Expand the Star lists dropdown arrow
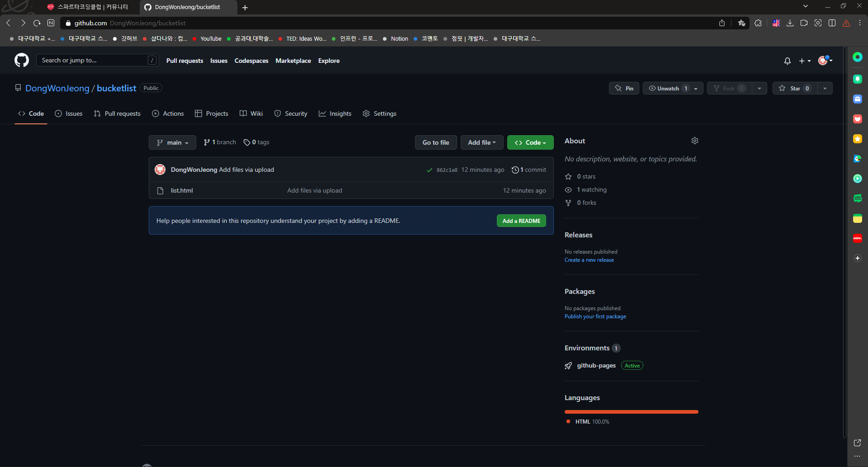Screen dimensions: 868x467 coord(825,88)
